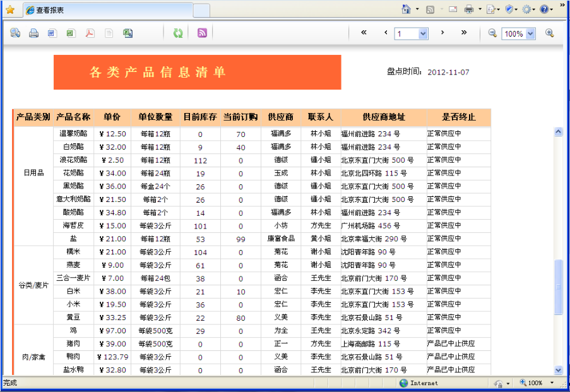570x392 pixels.
Task: Click the date 2012-11-07
Action: (448, 73)
